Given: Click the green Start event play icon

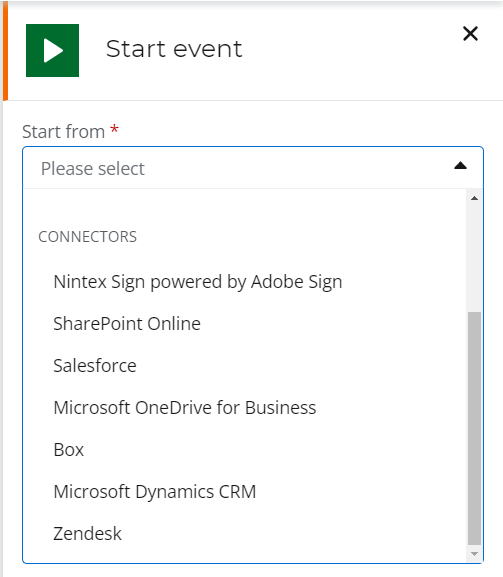Looking at the screenshot, I should [x=52, y=50].
